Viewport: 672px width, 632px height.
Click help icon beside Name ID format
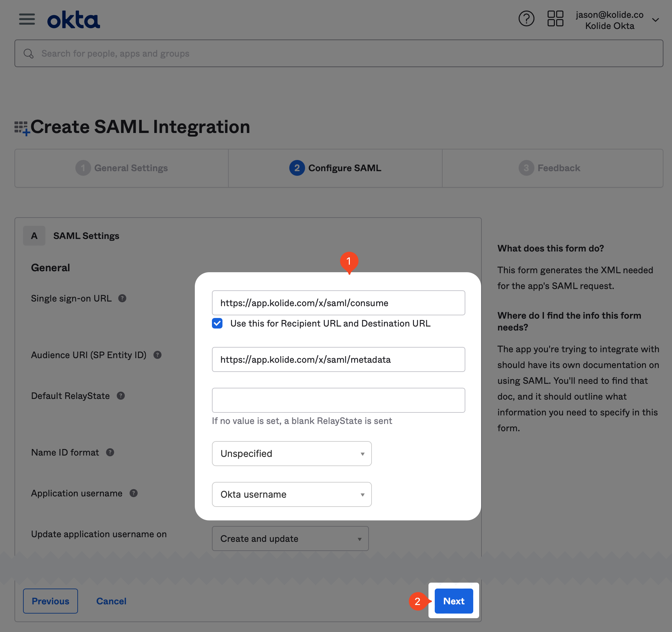pyautogui.click(x=110, y=453)
